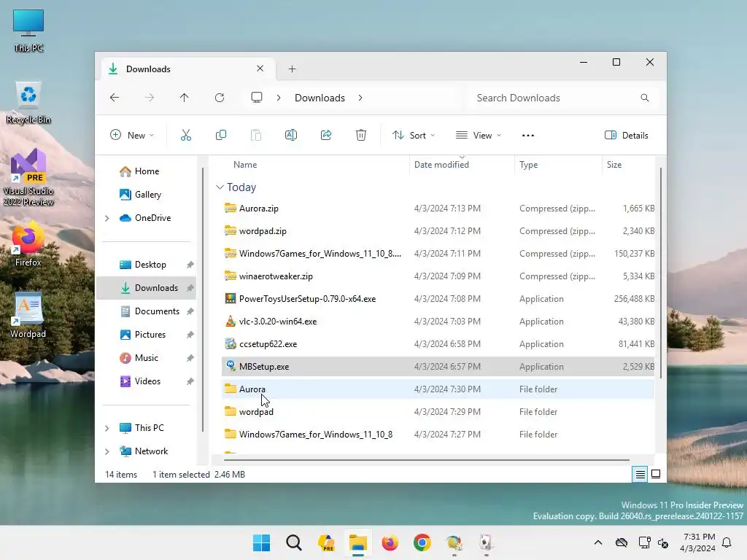The width and height of the screenshot is (747, 560).
Task: Select Firefox desktop shortcut
Action: pos(28,244)
